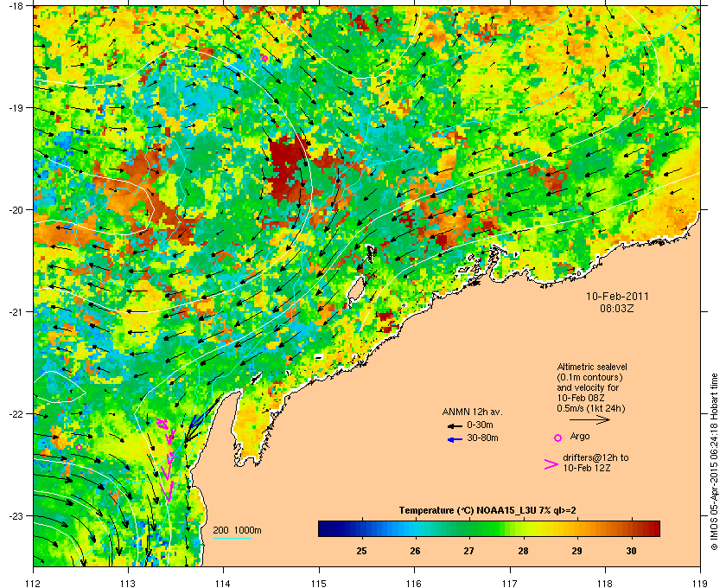Click the '0-30m' legend label
Image resolution: width=726 pixels, height=588 pixels.
[x=480, y=425]
